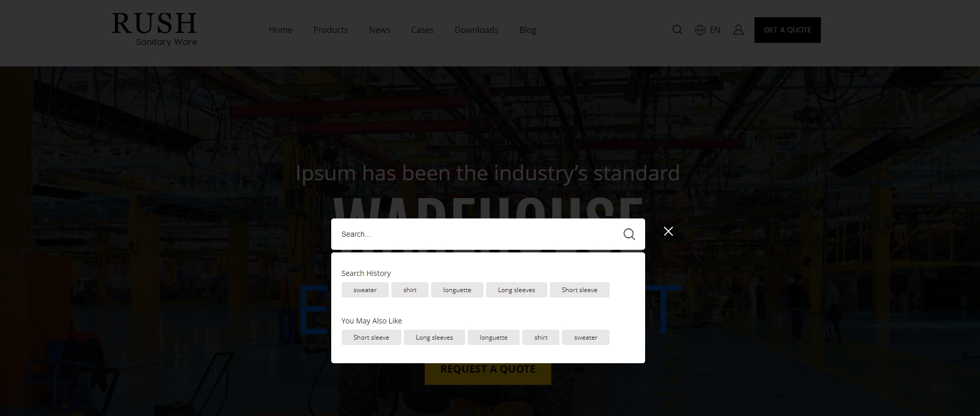Choose 'Short sleeve' under You May Also Like

point(371,338)
